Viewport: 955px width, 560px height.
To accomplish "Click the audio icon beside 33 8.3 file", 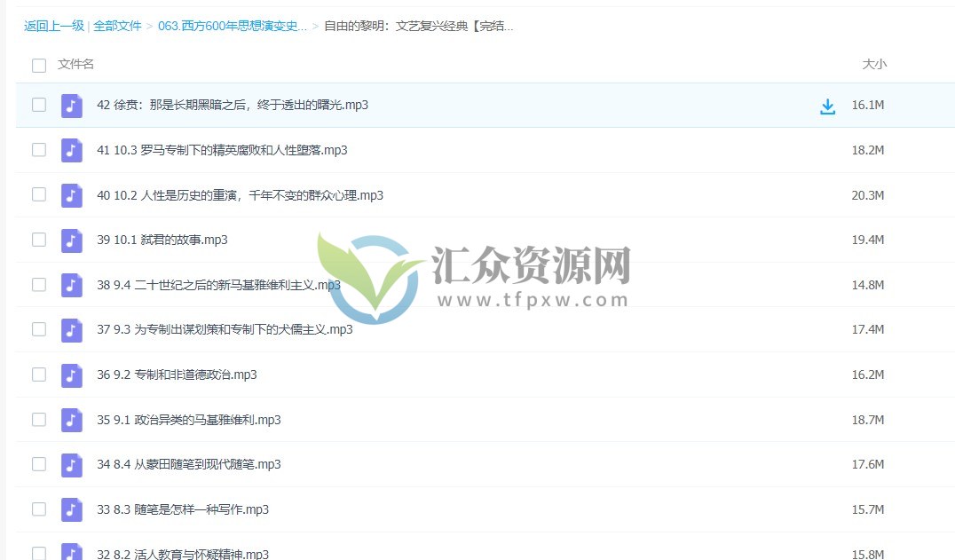I will click(71, 509).
